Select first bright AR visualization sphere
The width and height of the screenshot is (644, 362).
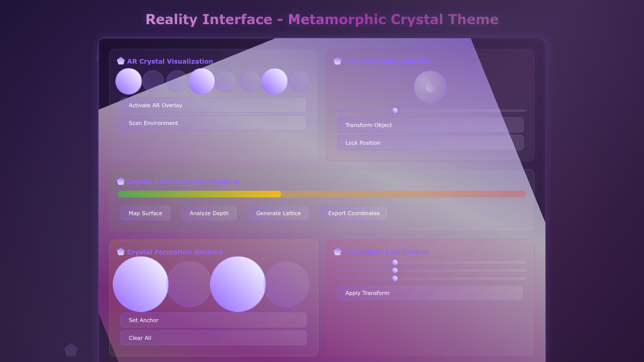point(128,81)
